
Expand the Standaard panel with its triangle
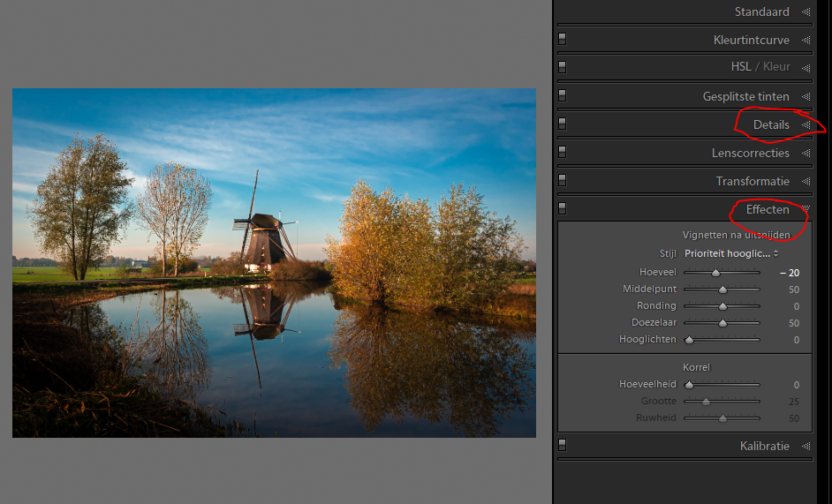(x=806, y=12)
